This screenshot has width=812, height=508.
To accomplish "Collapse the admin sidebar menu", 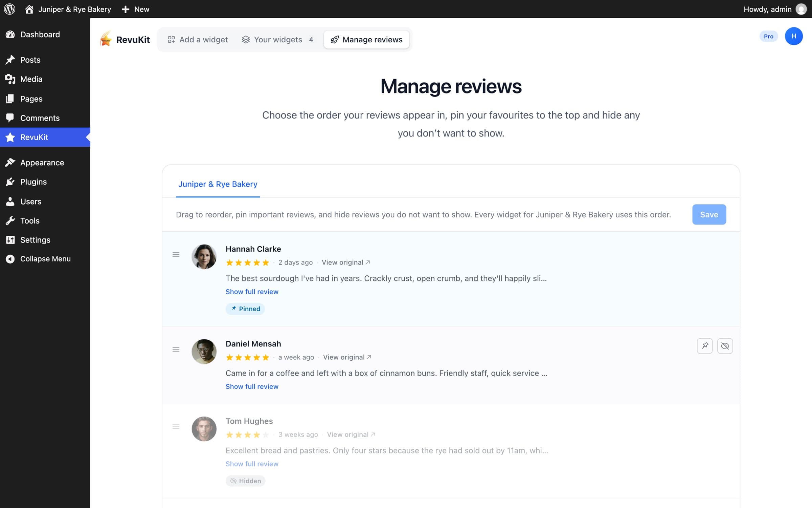I will (45, 259).
